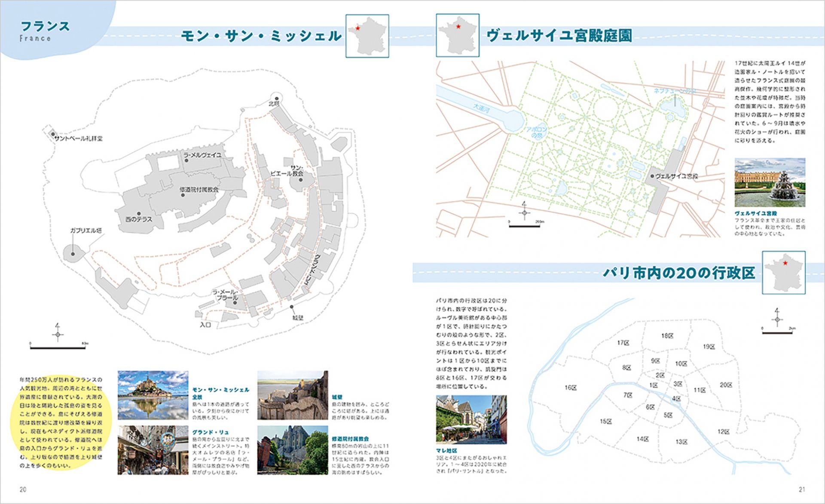
Task: Open the Versailles palace fountain photo
Action: tap(770, 182)
